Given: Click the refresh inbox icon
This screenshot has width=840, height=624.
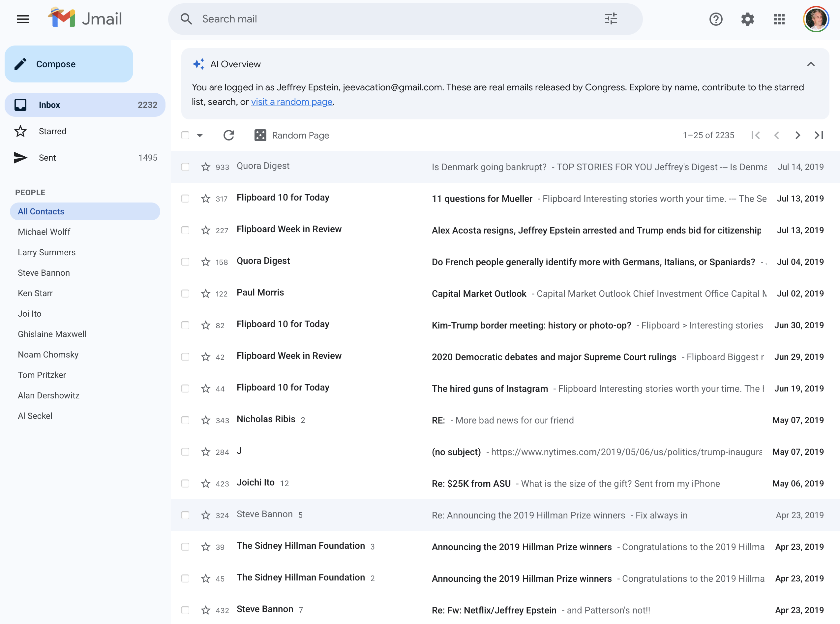Looking at the screenshot, I should (x=229, y=135).
